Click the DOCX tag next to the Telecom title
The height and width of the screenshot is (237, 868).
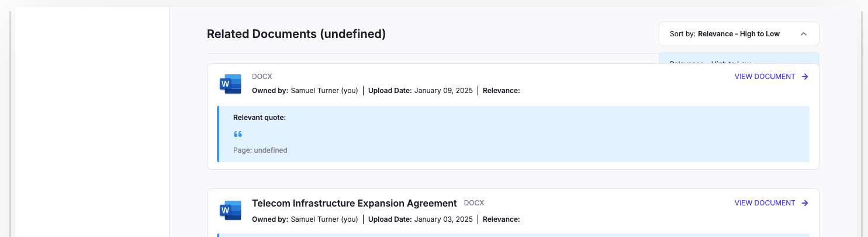(x=474, y=203)
